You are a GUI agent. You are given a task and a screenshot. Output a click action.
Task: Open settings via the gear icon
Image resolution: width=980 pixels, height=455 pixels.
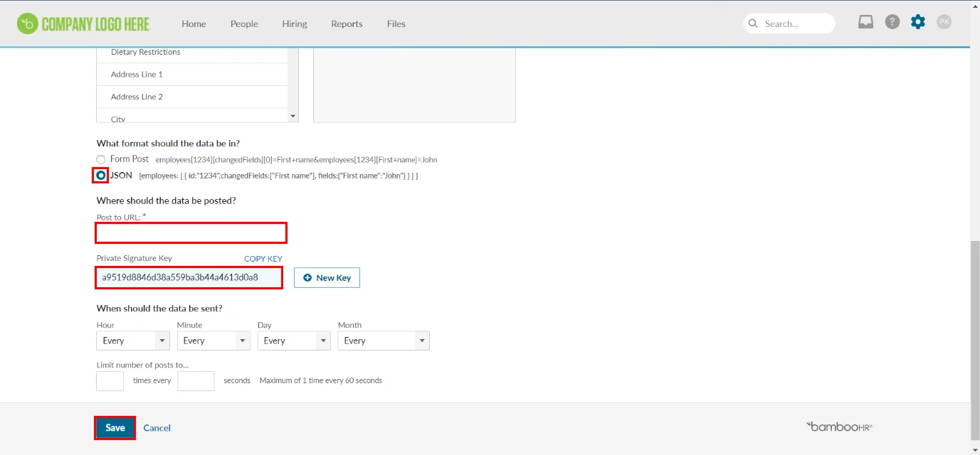point(917,21)
